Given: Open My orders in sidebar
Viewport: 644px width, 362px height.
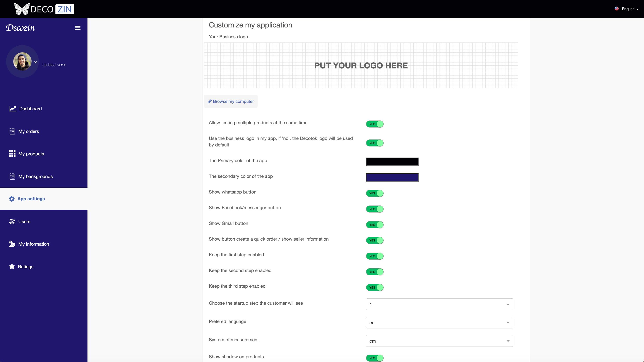Looking at the screenshot, I should [x=29, y=131].
